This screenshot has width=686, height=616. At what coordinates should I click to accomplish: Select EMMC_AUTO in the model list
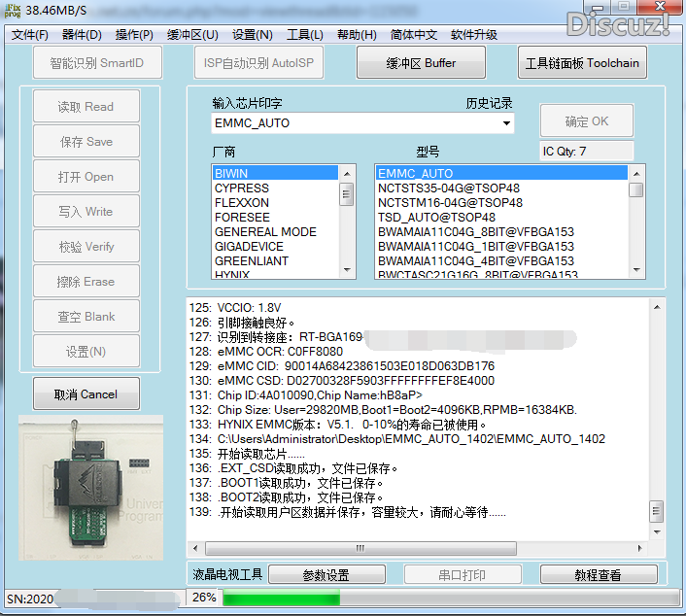[x=501, y=173]
